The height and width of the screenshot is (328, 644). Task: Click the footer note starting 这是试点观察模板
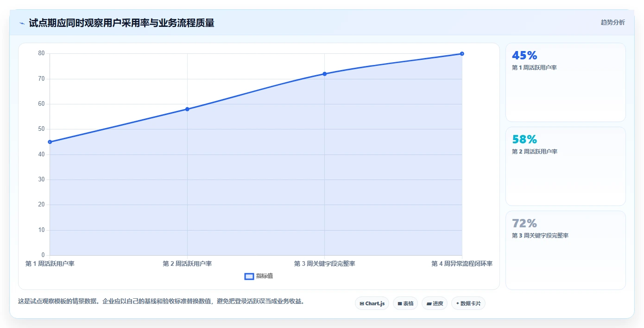[161, 301]
